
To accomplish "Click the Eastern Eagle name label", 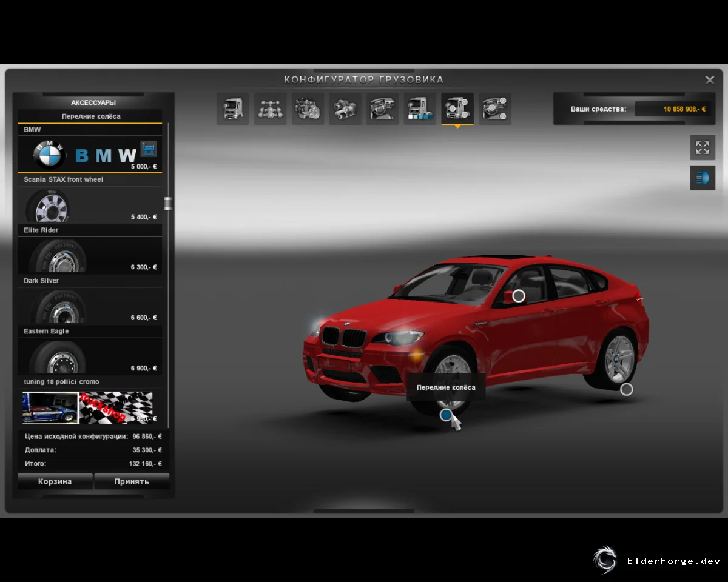I will click(x=46, y=332).
